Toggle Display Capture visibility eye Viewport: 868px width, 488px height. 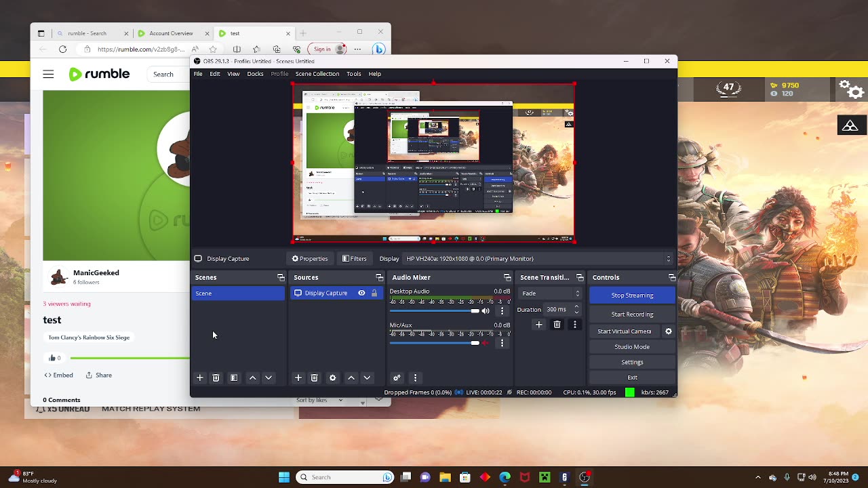361,293
